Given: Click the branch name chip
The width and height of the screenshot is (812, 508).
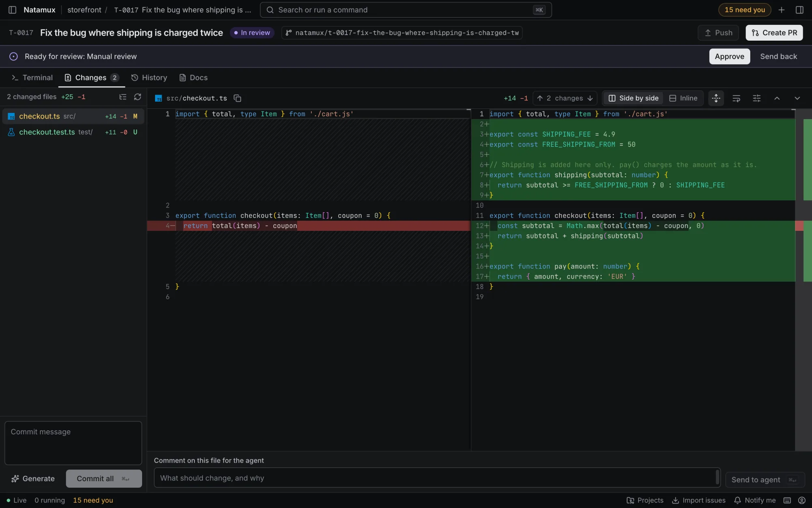Looking at the screenshot, I should [402, 33].
